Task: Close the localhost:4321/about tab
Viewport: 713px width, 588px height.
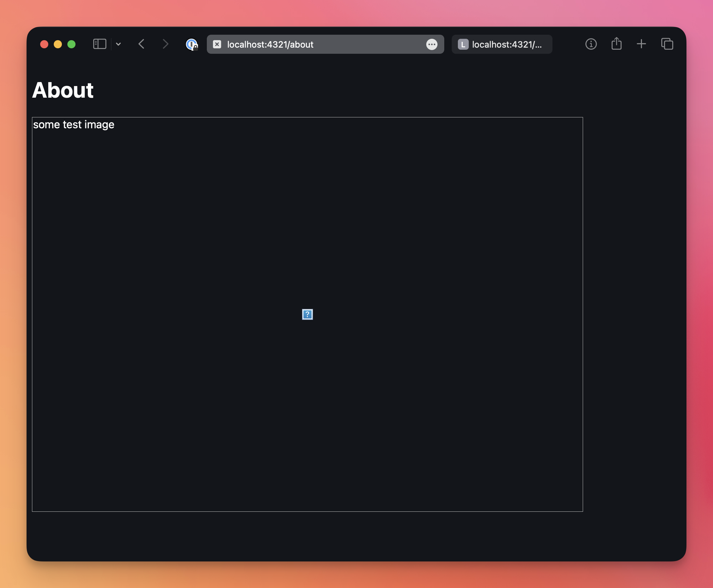Action: pos(217,44)
